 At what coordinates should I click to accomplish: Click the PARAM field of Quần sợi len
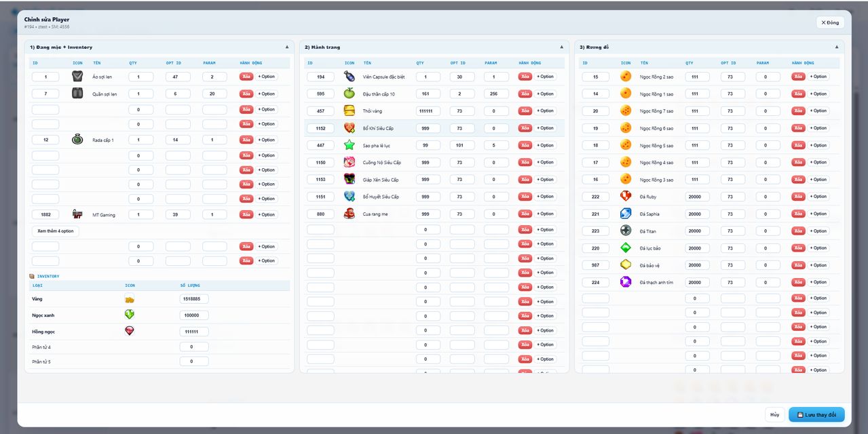coord(214,94)
